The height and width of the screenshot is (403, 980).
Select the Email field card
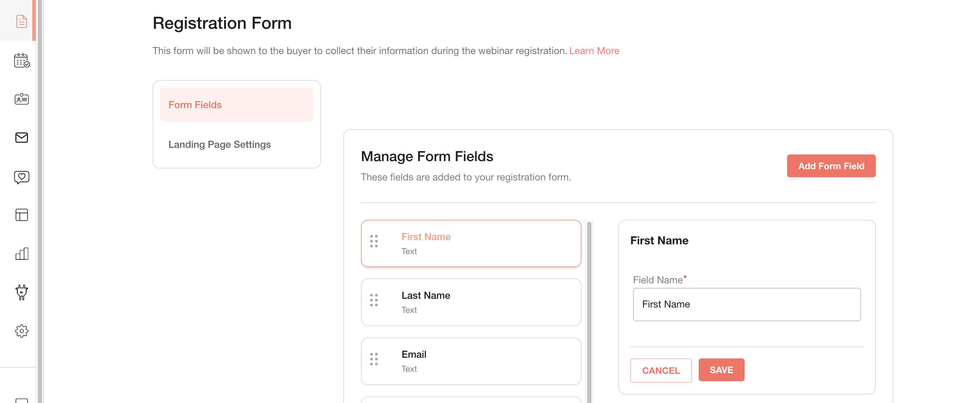(471, 361)
